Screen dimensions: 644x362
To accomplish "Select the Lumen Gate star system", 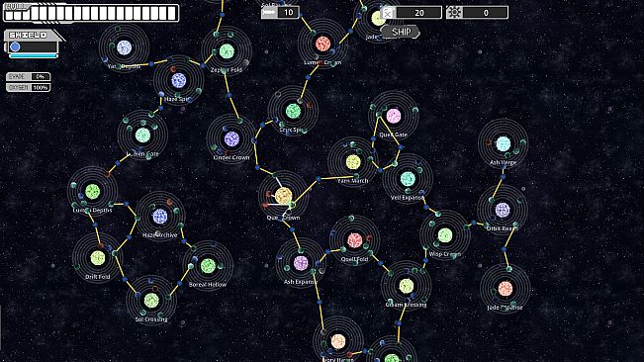I will pyautogui.click(x=142, y=136).
